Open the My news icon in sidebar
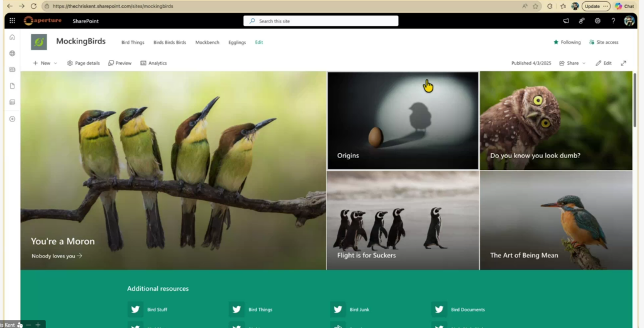Viewport: 644px width, 328px height. click(x=12, y=69)
